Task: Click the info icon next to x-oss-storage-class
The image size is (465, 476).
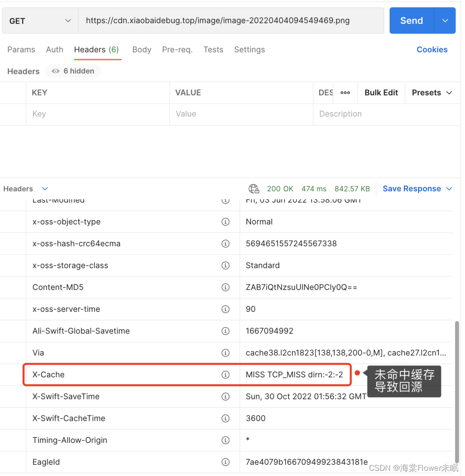Action: click(x=226, y=265)
